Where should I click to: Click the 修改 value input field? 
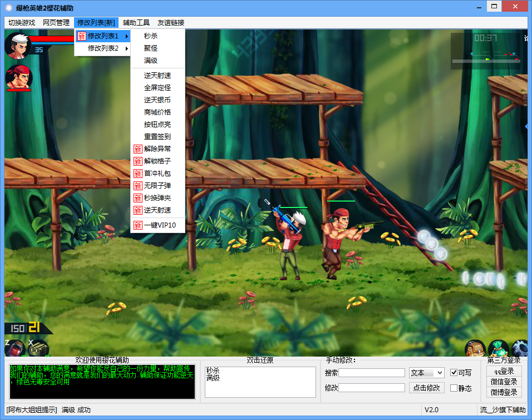pyautogui.click(x=372, y=388)
